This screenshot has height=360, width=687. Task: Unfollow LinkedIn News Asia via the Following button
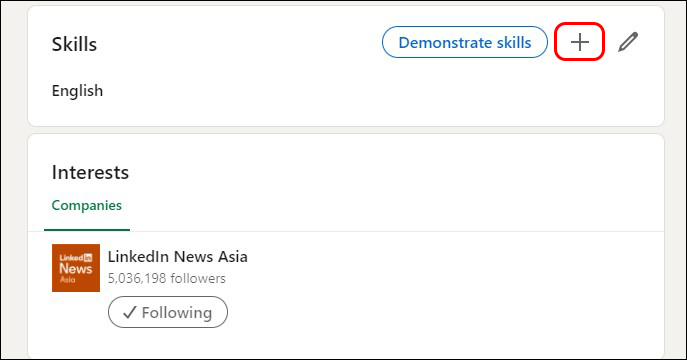(x=168, y=312)
